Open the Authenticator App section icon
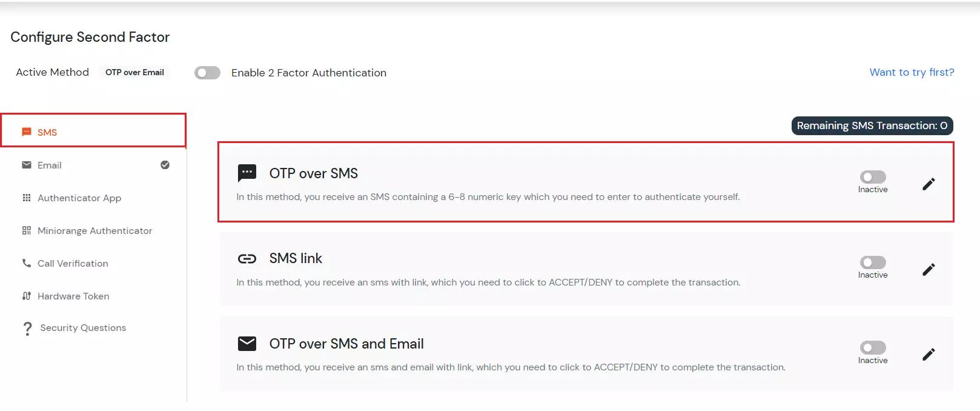980x411 pixels. click(26, 198)
